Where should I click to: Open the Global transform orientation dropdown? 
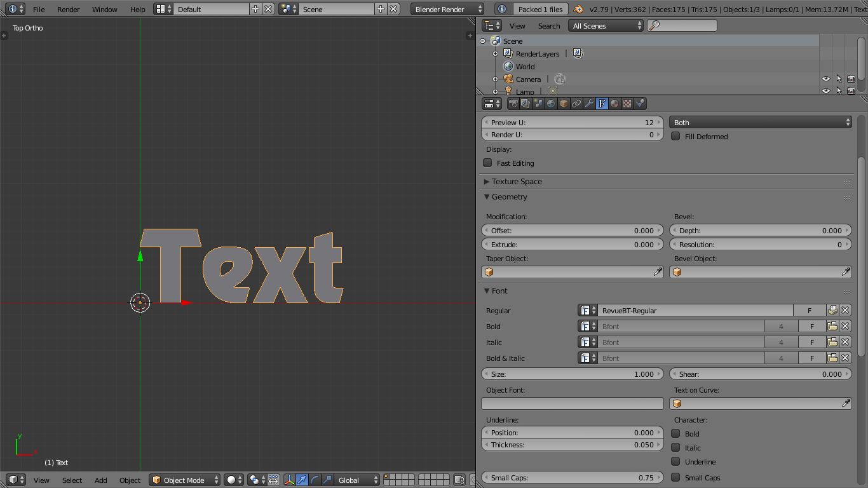(x=357, y=480)
